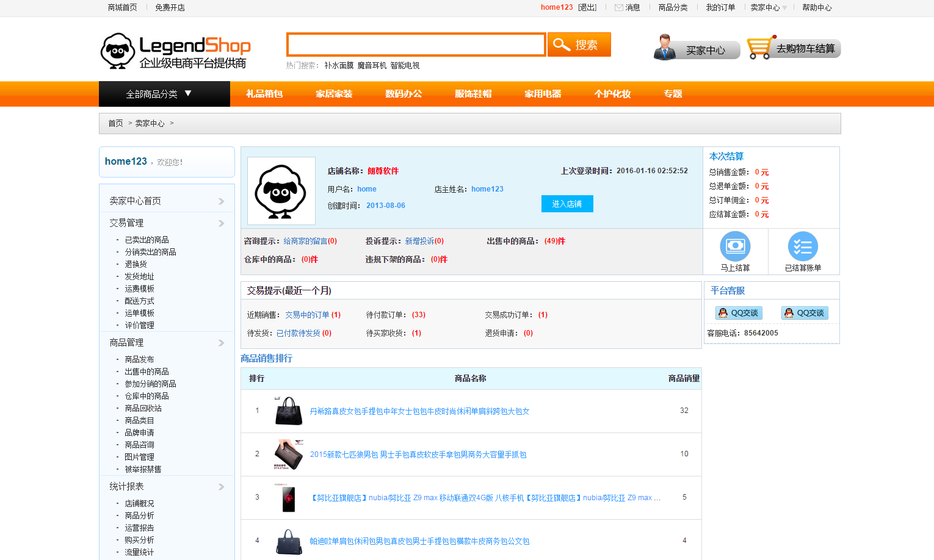Click the 退出 logout link
The height and width of the screenshot is (560, 934).
(587, 7)
